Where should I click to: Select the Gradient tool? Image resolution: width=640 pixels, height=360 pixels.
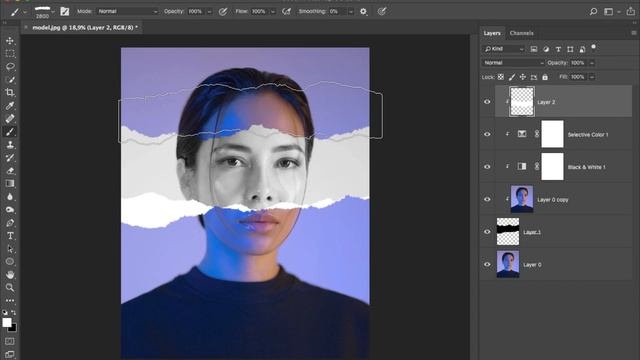click(x=10, y=184)
